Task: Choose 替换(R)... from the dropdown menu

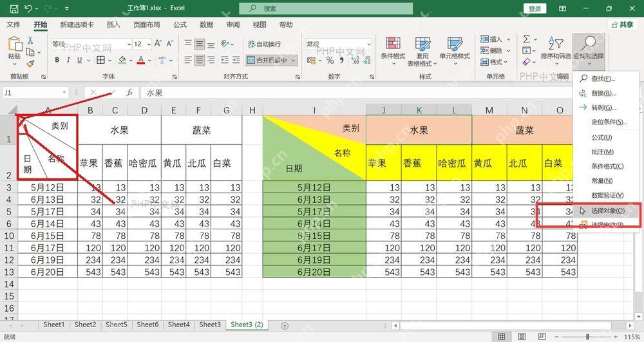Action: tap(607, 93)
